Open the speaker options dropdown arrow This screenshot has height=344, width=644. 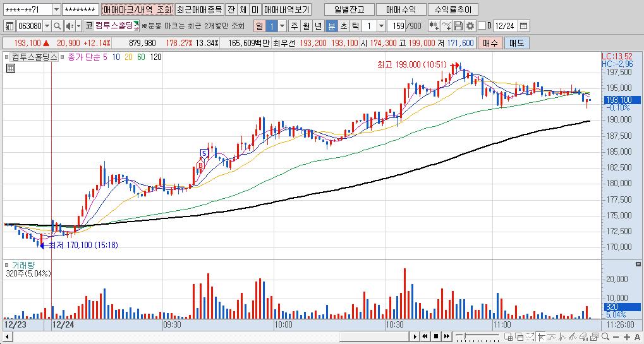(x=78, y=27)
